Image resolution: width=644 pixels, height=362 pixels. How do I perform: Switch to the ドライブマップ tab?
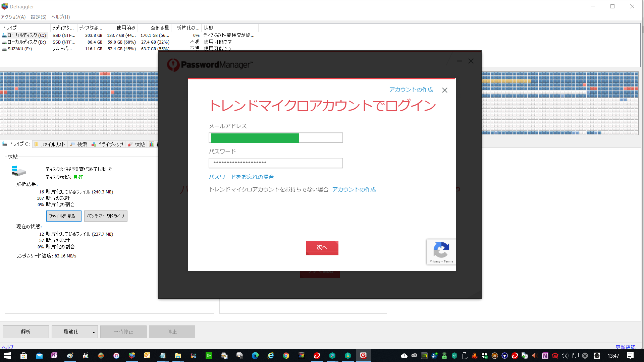click(x=107, y=144)
